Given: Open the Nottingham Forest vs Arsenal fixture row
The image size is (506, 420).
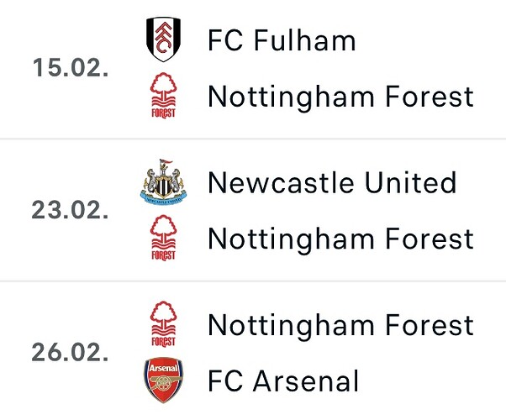Looking at the screenshot, I should (253, 352).
